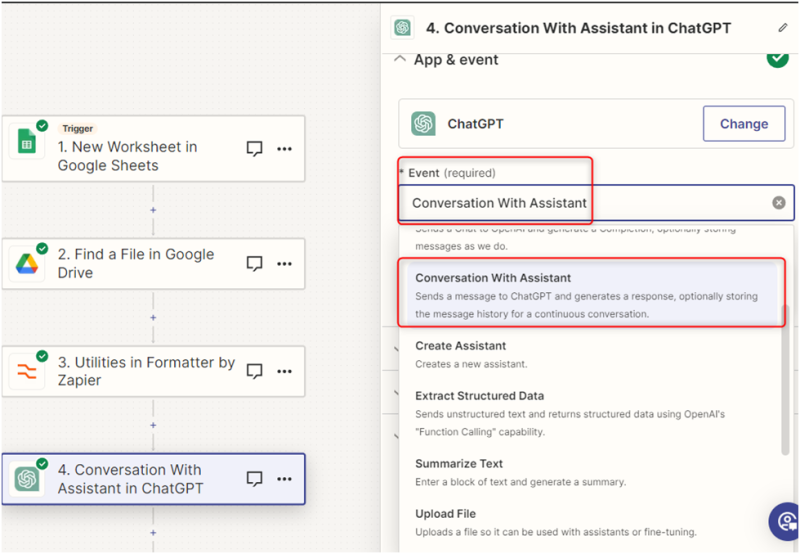
Task: Select Create Assistant event option
Action: (x=460, y=346)
